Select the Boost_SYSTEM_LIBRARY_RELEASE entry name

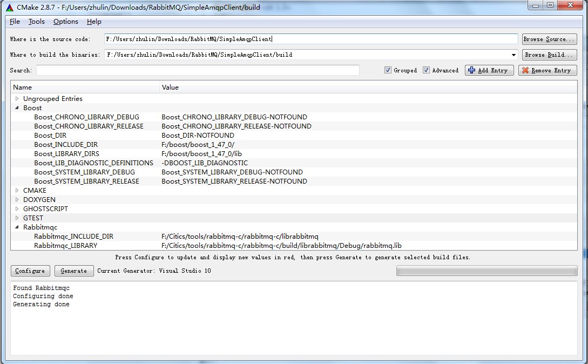coord(86,181)
